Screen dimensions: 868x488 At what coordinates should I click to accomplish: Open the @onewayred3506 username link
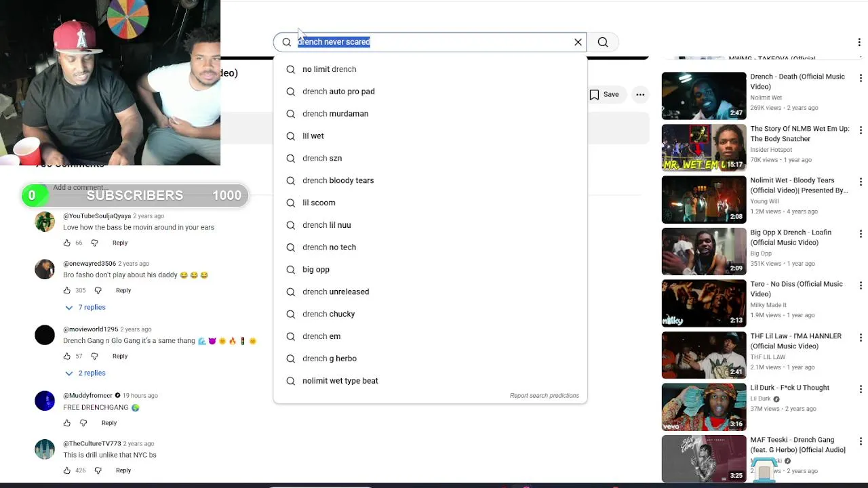90,264
